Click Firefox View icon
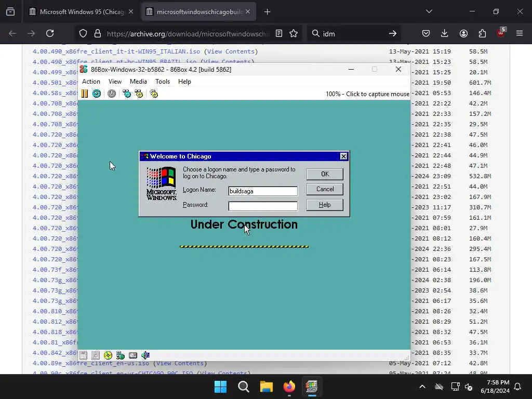This screenshot has width=532, height=399. click(10, 12)
